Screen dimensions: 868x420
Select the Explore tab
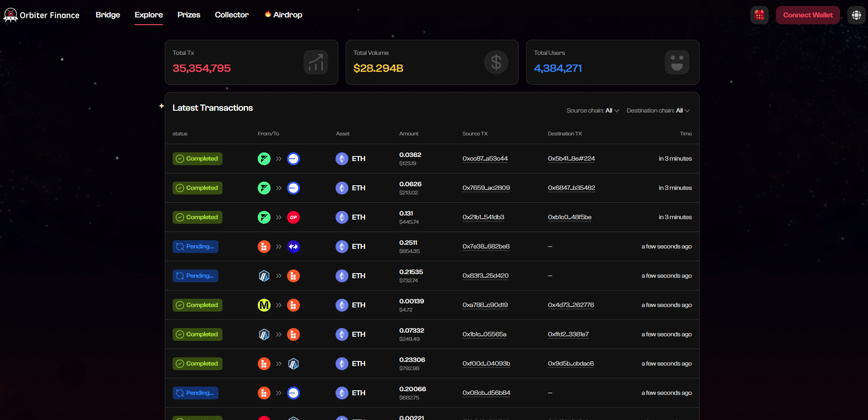click(x=149, y=15)
